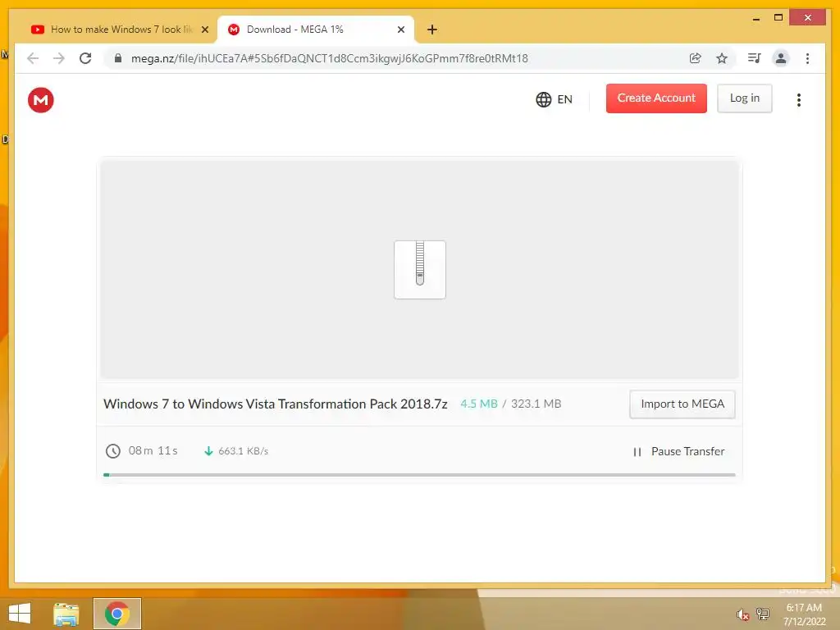Go back in browser history
This screenshot has width=840, height=630.
33,58
